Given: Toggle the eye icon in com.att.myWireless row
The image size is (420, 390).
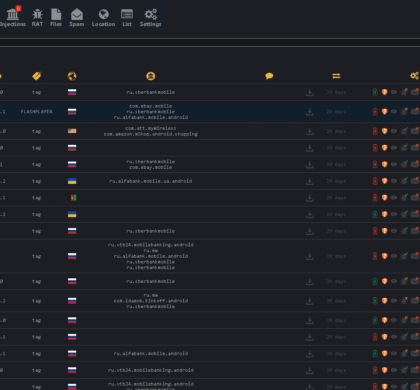Looking at the screenshot, I should click(x=394, y=131).
